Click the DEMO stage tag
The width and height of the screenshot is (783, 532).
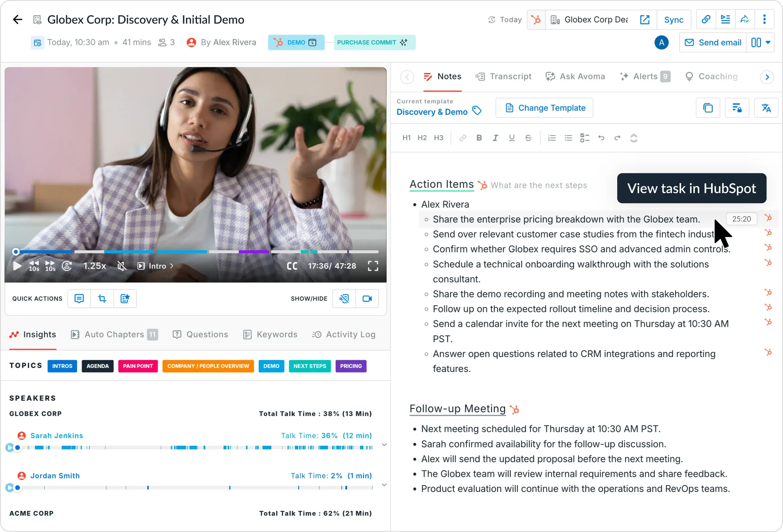pyautogui.click(x=296, y=43)
